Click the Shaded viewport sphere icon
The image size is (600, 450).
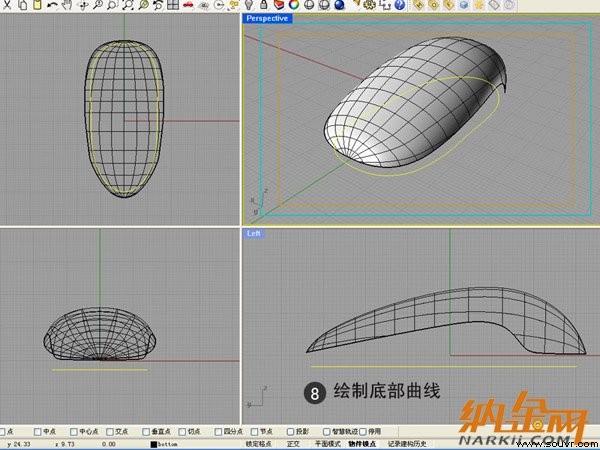tap(324, 5)
